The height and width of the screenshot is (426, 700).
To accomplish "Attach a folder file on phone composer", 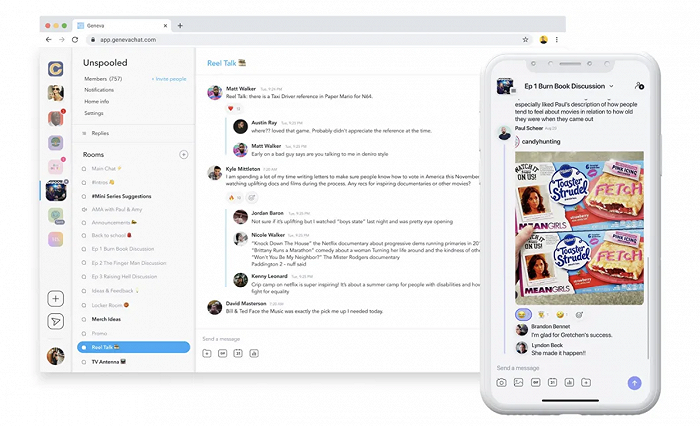I will point(586,383).
